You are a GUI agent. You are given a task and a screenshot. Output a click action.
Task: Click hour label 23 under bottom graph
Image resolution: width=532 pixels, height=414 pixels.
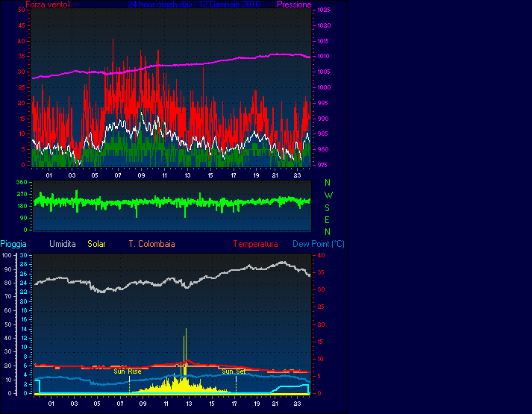coord(297,404)
